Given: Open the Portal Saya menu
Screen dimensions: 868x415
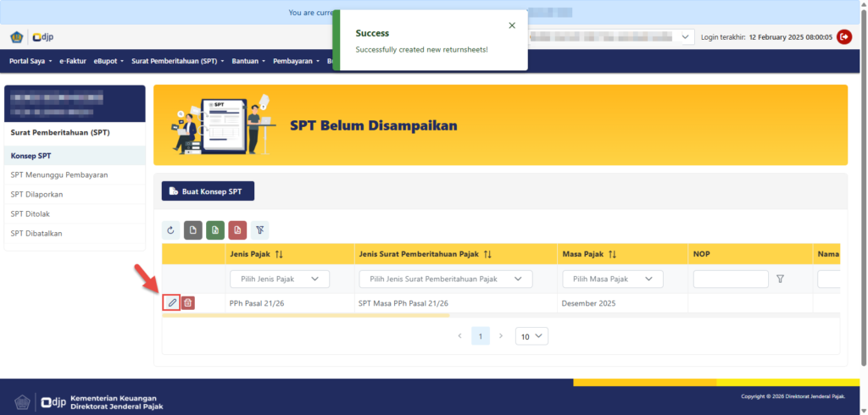Looking at the screenshot, I should (31, 61).
